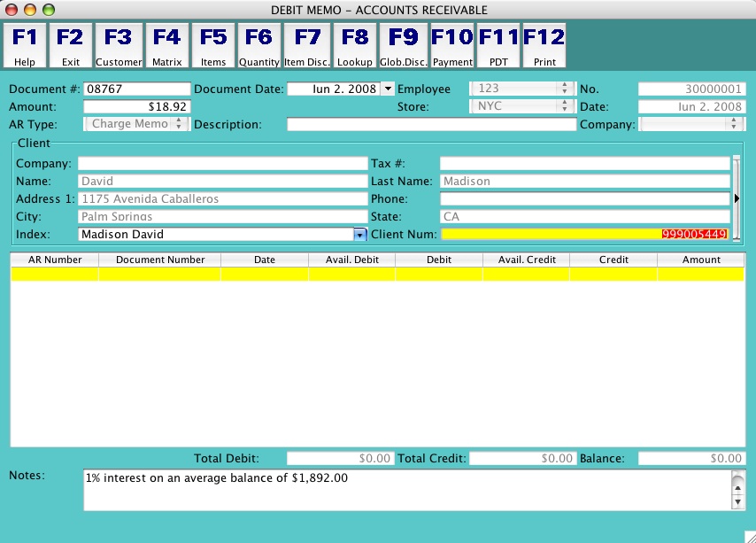Click F6 Quantity button

[258, 46]
